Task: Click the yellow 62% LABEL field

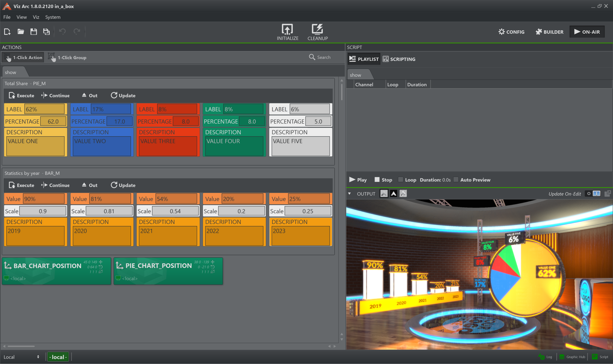Action: pyautogui.click(x=44, y=109)
